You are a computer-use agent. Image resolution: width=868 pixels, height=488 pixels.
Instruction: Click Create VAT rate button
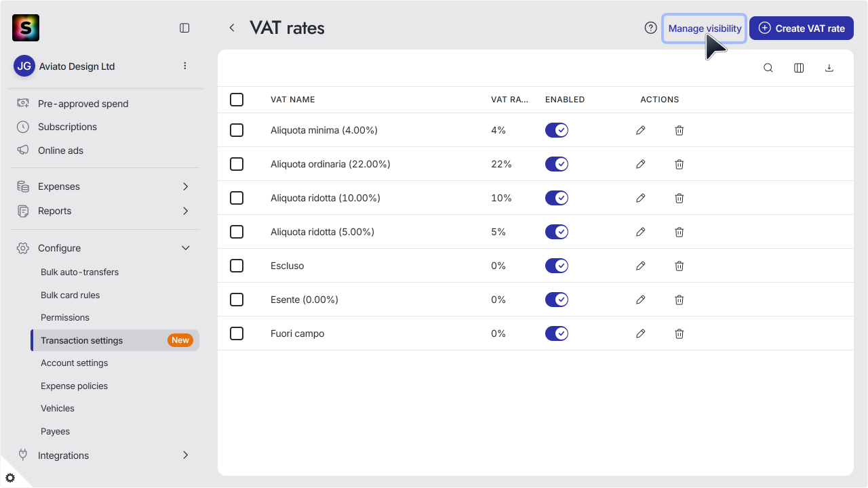(x=802, y=28)
